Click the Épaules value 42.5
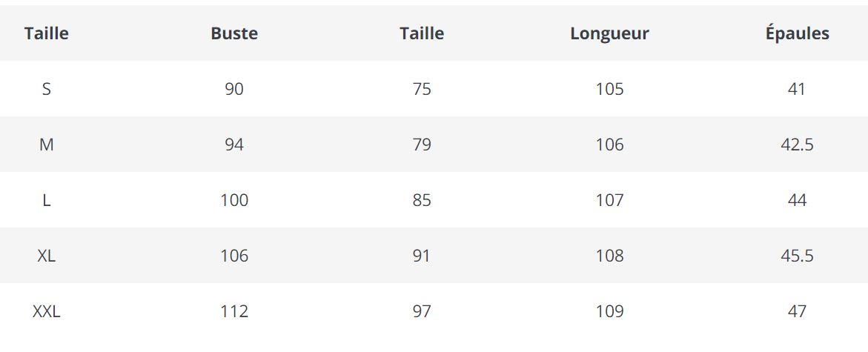The image size is (868, 352). pos(797,145)
